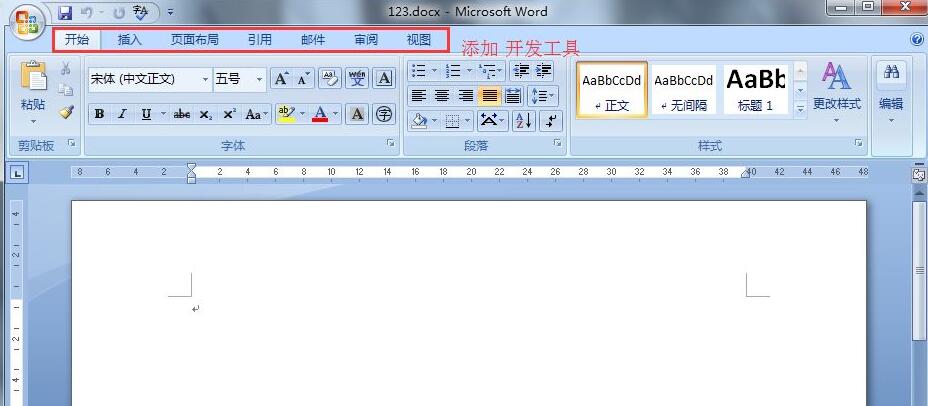Toggle character shading A icon
The width and height of the screenshot is (928, 406).
[x=357, y=114]
